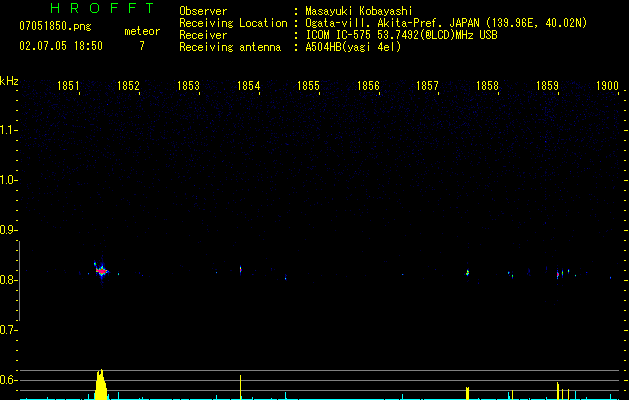629x400 pixels.
Task: Click the 1851 time axis label
Action: click(x=68, y=86)
